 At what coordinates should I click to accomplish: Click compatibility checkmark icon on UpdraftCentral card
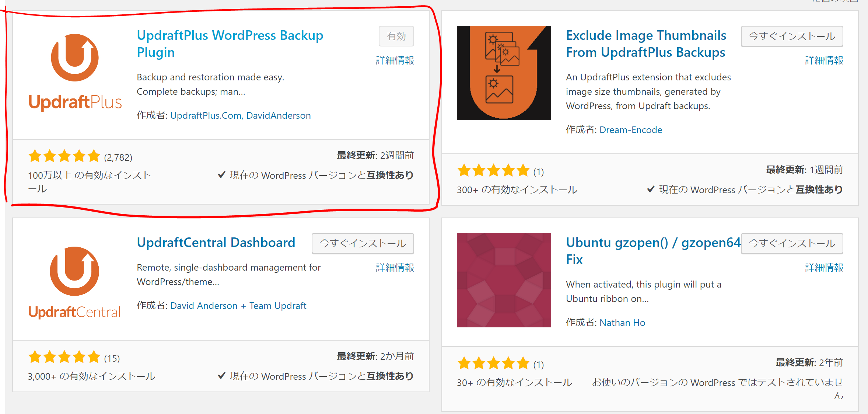[221, 376]
